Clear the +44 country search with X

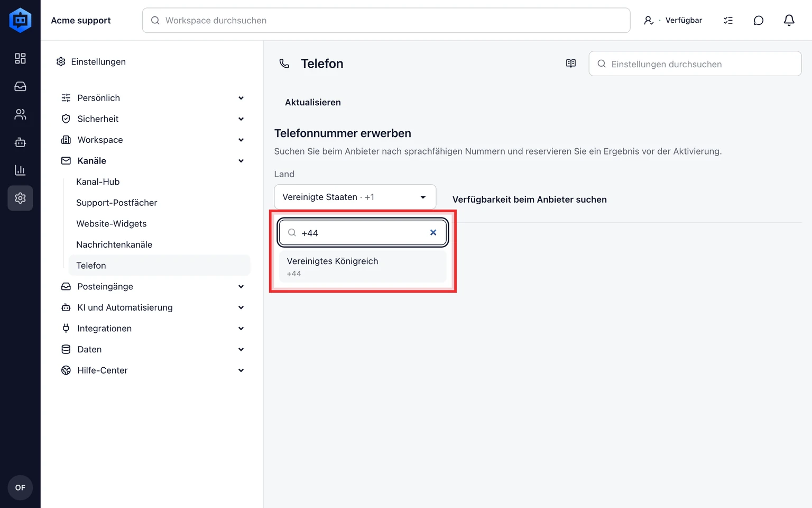tap(433, 232)
